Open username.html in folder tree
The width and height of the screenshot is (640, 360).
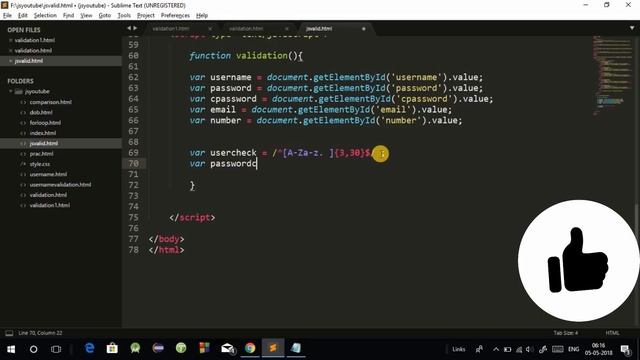(48, 174)
